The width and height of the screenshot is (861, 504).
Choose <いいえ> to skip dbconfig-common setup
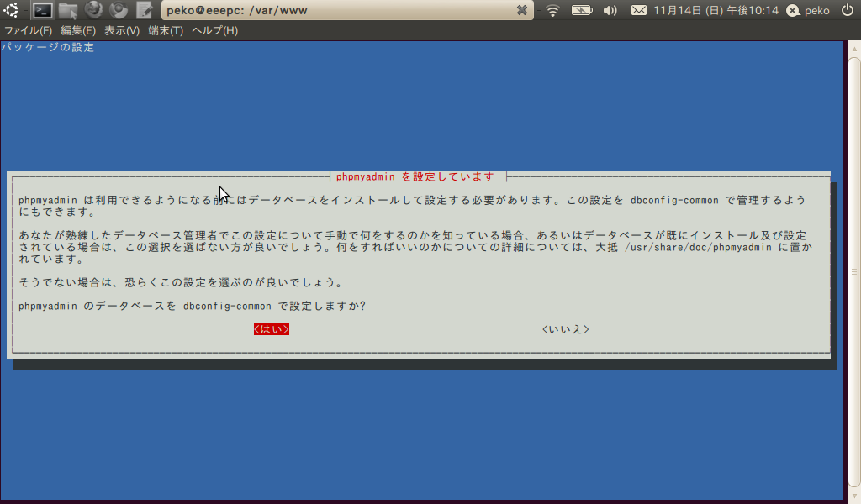[566, 329]
